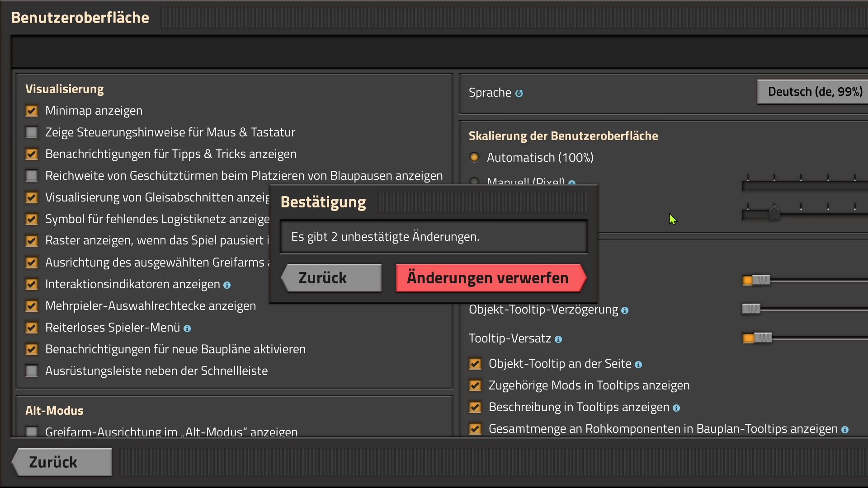Viewport: 868px width, 488px height.
Task: Disable the Minimap anzeigen checkbox
Action: tap(32, 111)
